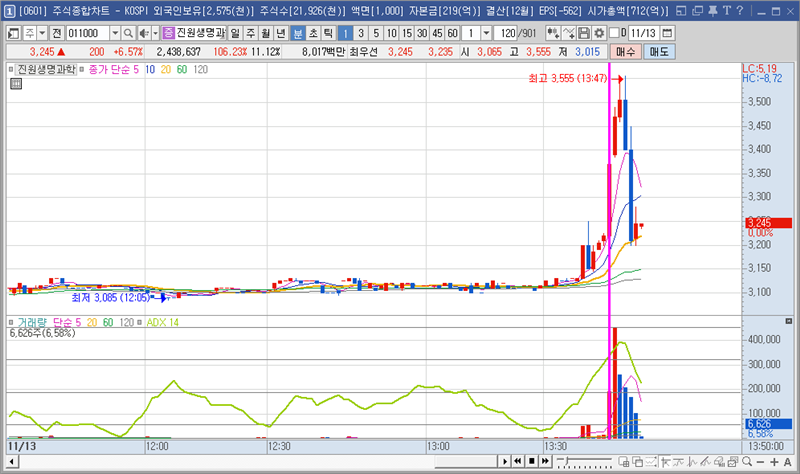This screenshot has height=474, width=800.
Task: Expand the minute interval dropdown
Action: [x=486, y=33]
